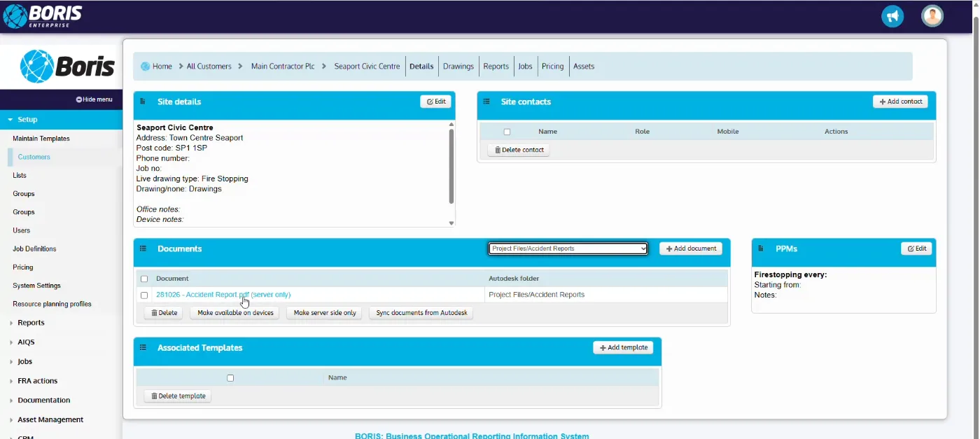Check the 281026 Accident Report row checkbox
The height and width of the screenshot is (439, 980).
(x=144, y=295)
